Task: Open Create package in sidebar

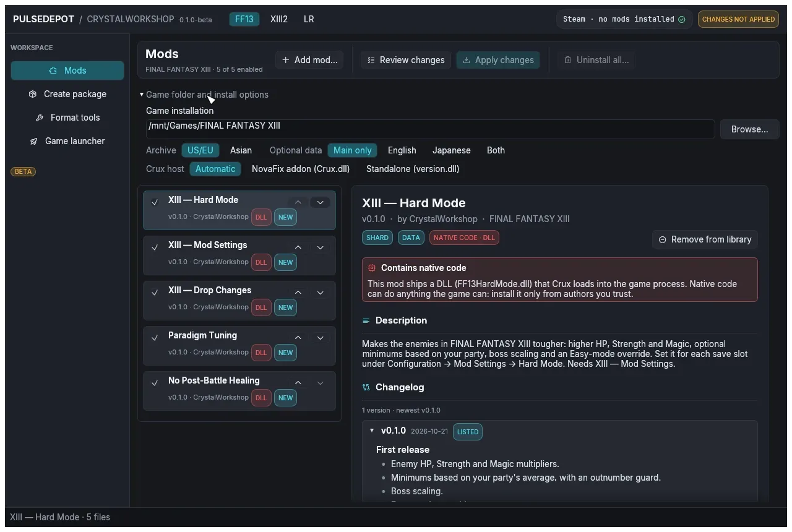Action: (67, 94)
